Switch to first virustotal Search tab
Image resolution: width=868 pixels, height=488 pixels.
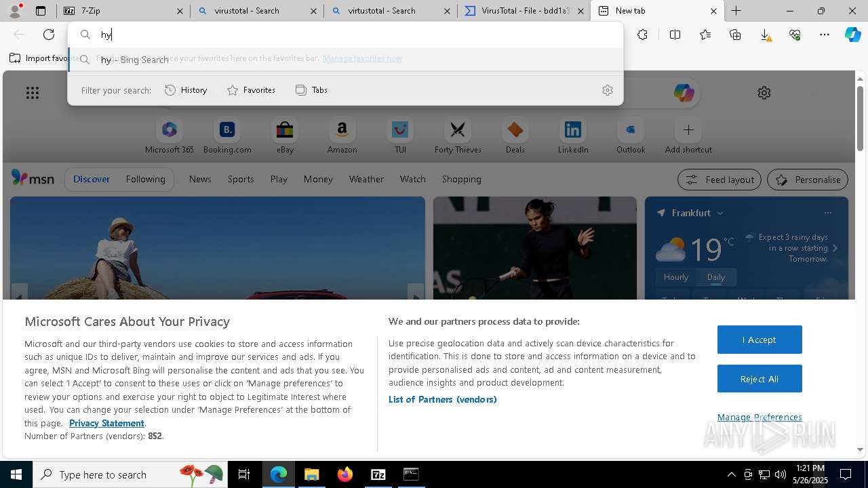(x=256, y=11)
